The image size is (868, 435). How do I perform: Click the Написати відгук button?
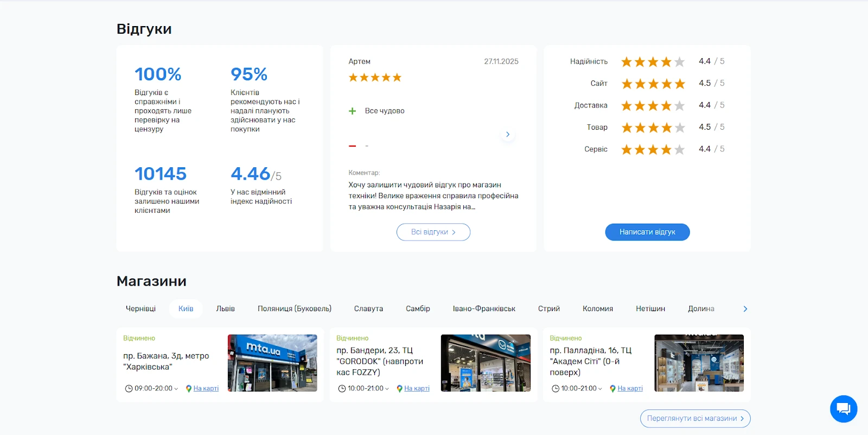click(647, 232)
